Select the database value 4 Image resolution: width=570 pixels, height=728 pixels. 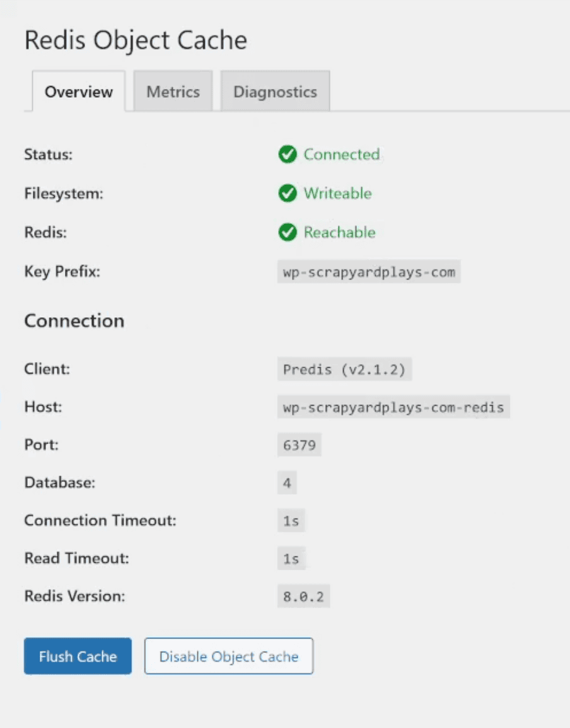click(287, 483)
